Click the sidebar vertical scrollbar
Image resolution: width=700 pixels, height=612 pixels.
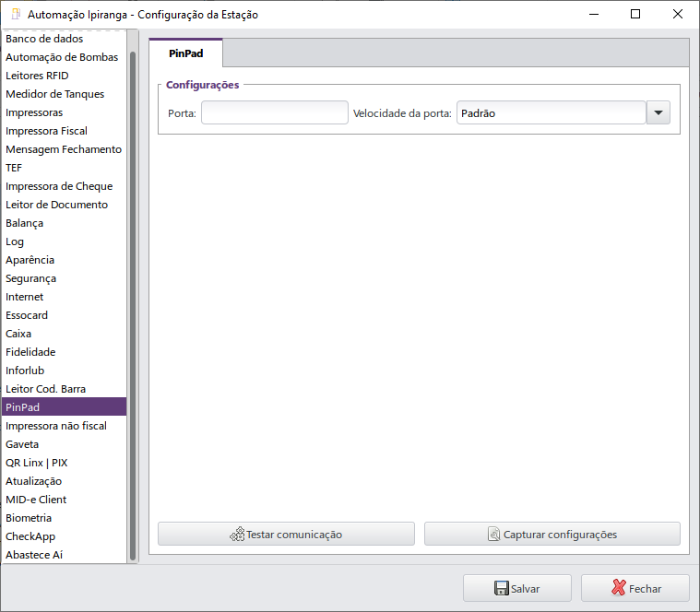click(133, 306)
